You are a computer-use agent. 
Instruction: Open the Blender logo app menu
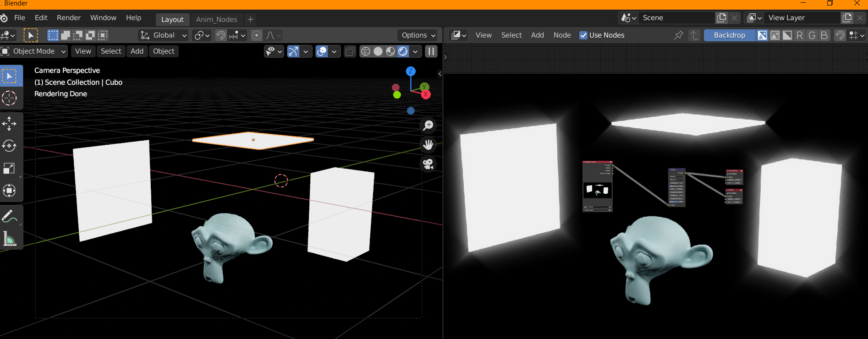click(4, 18)
